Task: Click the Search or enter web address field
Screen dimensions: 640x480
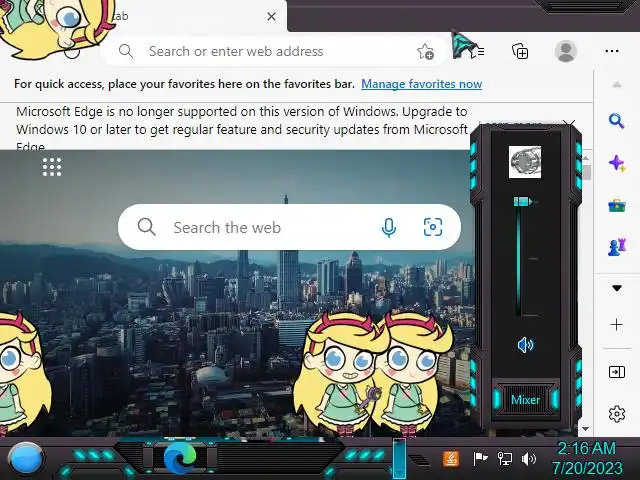Action: click(273, 51)
